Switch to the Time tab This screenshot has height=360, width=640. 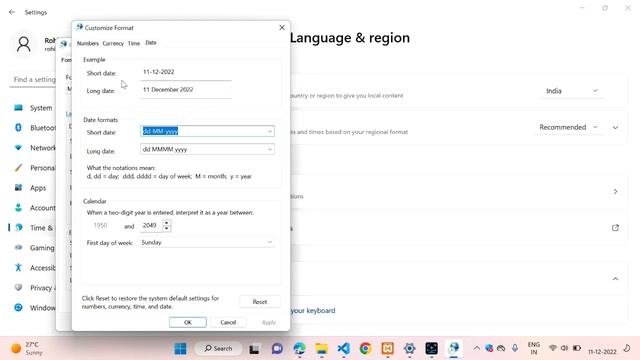tap(134, 43)
